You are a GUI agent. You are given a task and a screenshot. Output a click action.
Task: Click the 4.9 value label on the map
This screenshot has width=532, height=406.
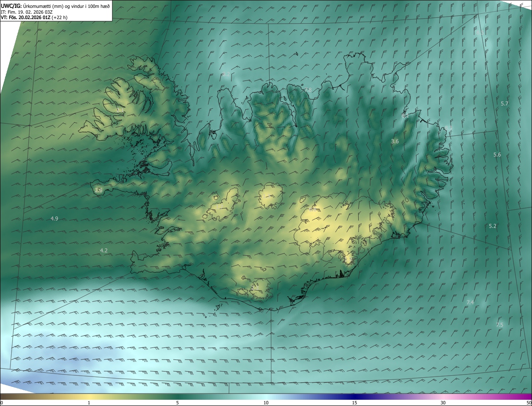pos(54,218)
